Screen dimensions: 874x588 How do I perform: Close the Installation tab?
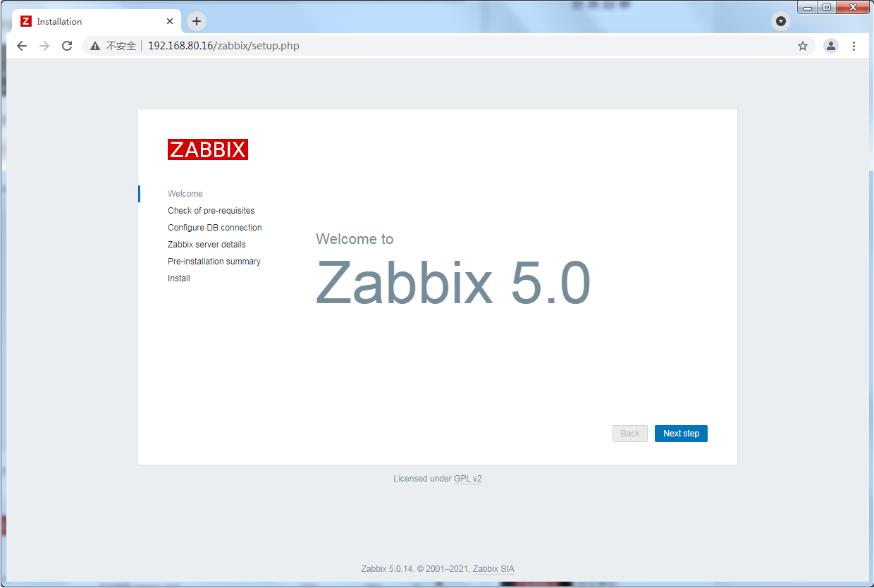click(170, 21)
